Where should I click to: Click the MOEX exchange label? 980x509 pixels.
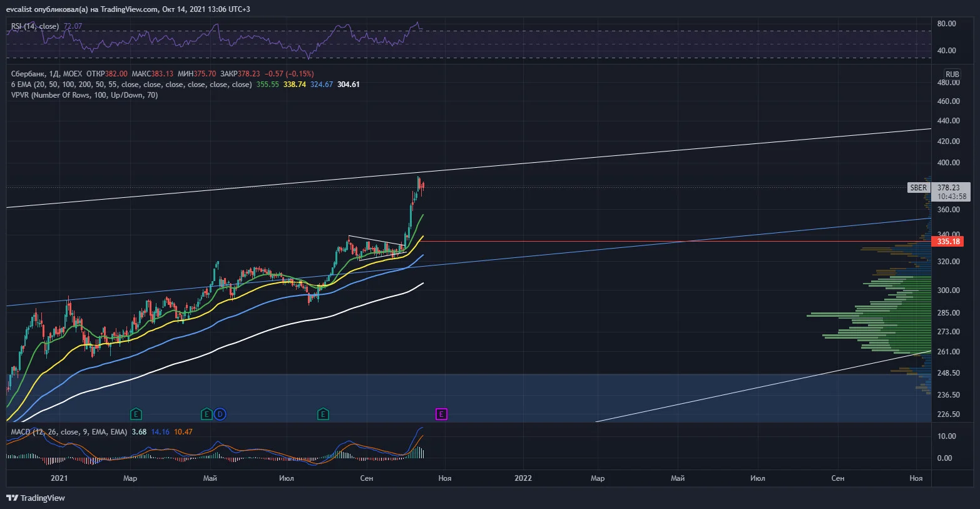[x=71, y=74]
